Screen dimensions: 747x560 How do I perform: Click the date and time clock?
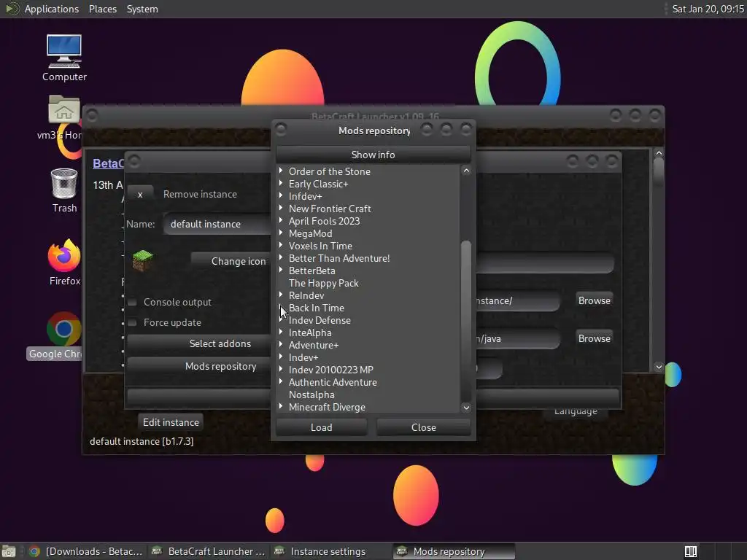(708, 9)
